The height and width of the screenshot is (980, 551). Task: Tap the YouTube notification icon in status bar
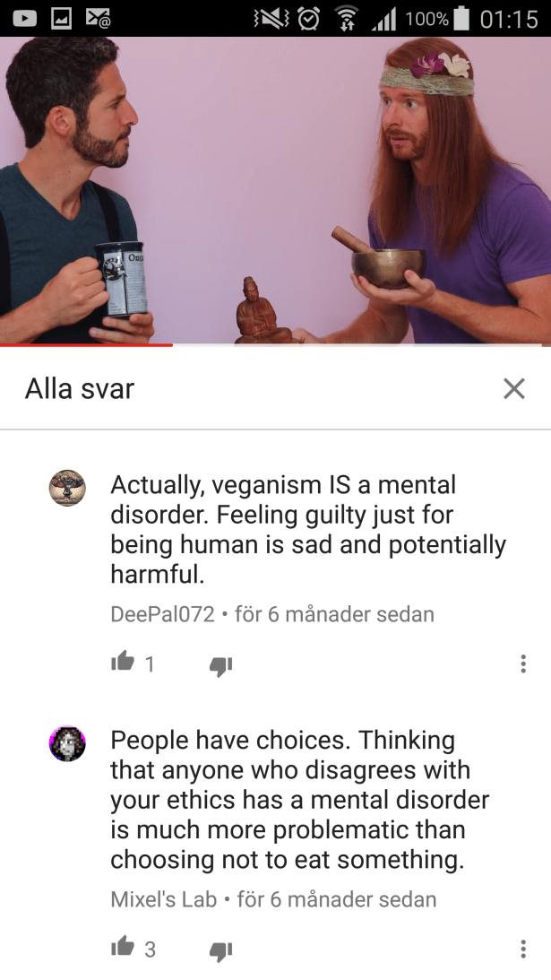point(24,18)
